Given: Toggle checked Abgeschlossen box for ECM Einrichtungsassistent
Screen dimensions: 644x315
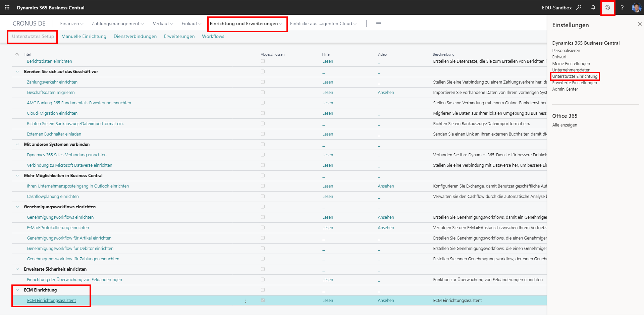Looking at the screenshot, I should click(263, 300).
